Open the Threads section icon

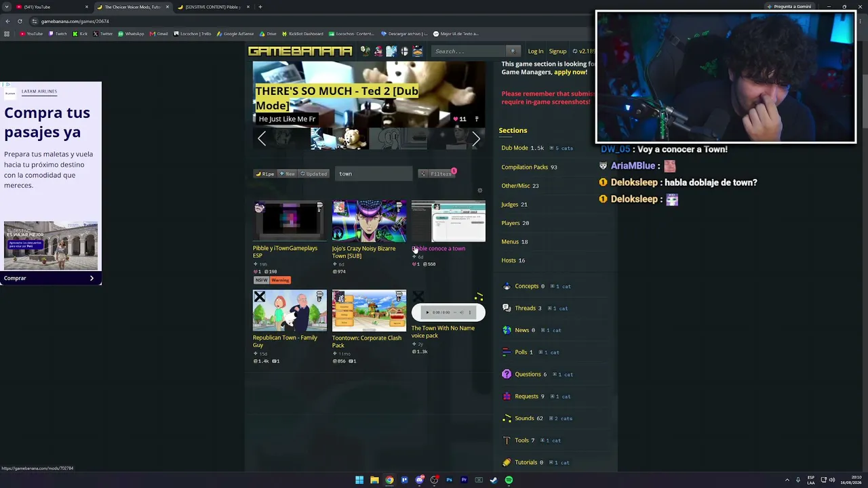(x=507, y=308)
